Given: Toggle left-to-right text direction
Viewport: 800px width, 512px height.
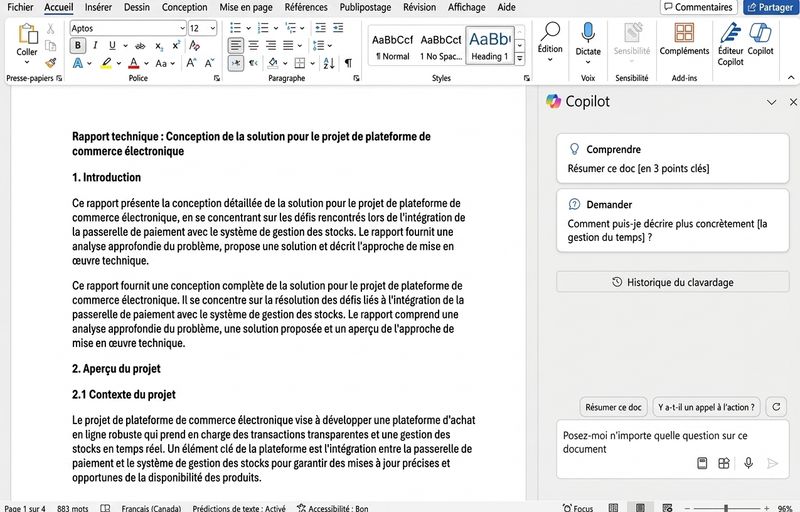Looking at the screenshot, I should point(235,63).
